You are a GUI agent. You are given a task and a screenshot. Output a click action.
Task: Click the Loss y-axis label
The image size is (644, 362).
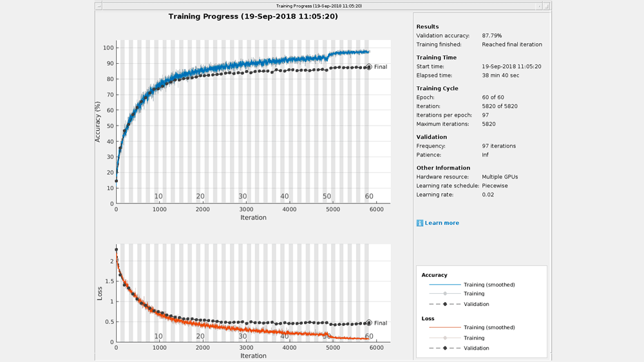pos(99,294)
